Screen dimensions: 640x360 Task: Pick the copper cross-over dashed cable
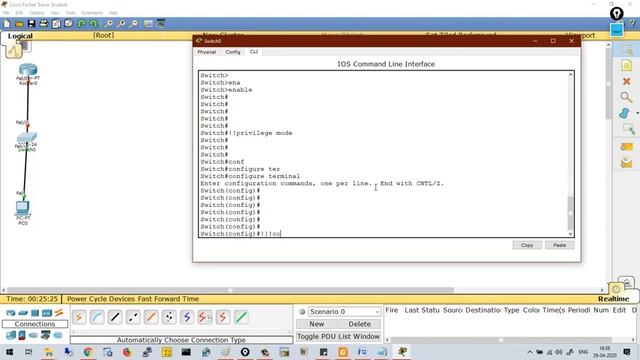(x=133, y=317)
